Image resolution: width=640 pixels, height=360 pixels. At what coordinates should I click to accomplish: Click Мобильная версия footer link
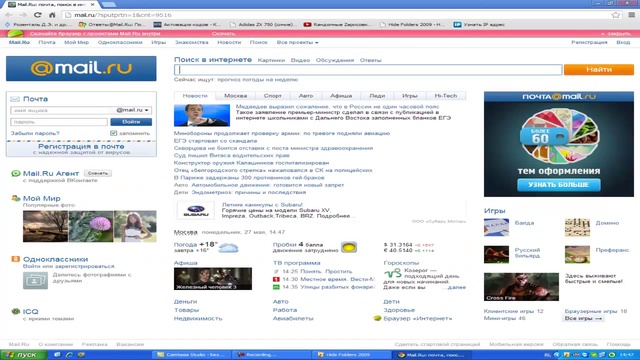point(516,344)
